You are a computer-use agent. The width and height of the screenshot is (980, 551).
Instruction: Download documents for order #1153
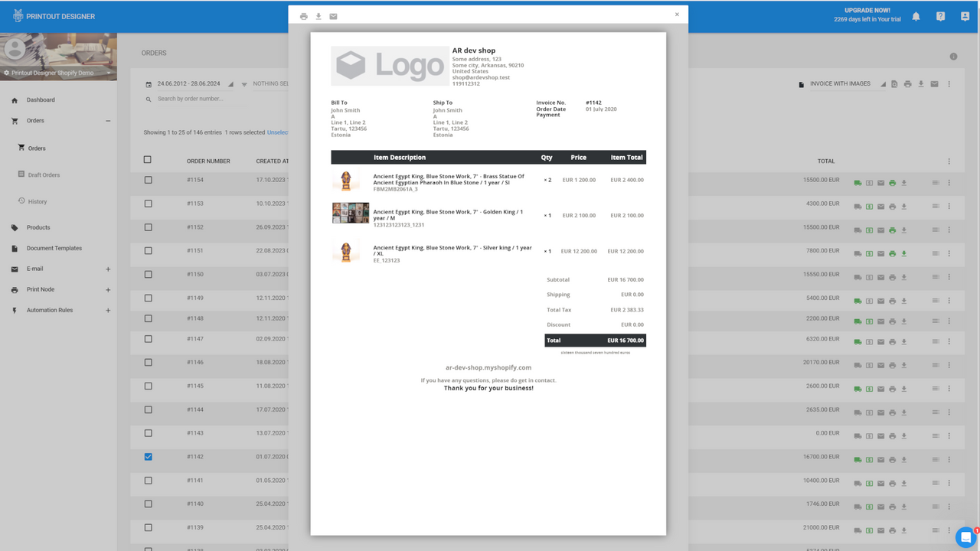tap(904, 206)
